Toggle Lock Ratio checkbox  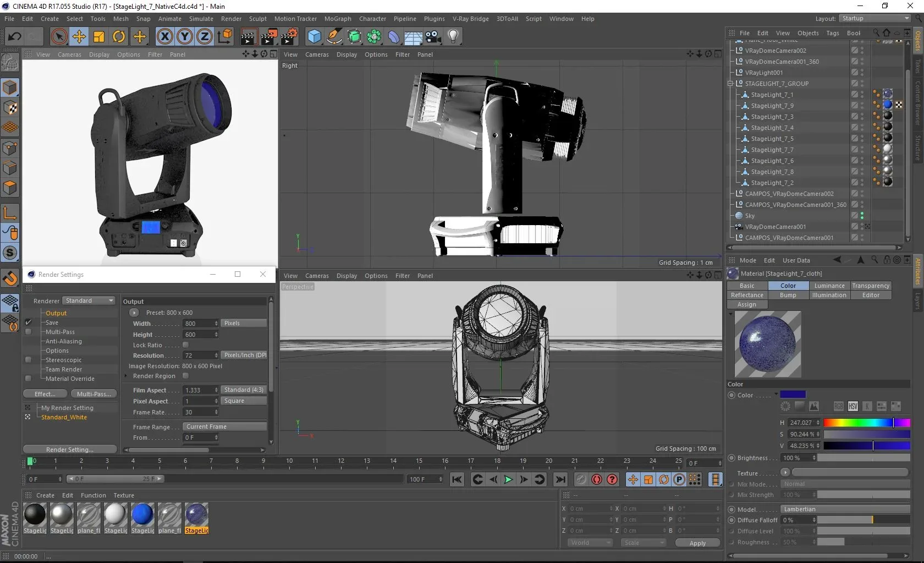[185, 345]
